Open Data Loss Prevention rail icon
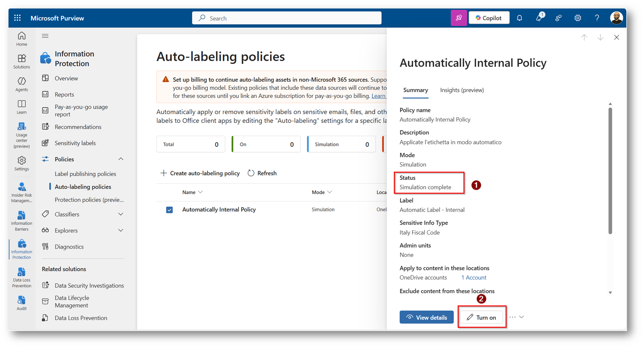Screen dimensions: 644x348 (21, 277)
